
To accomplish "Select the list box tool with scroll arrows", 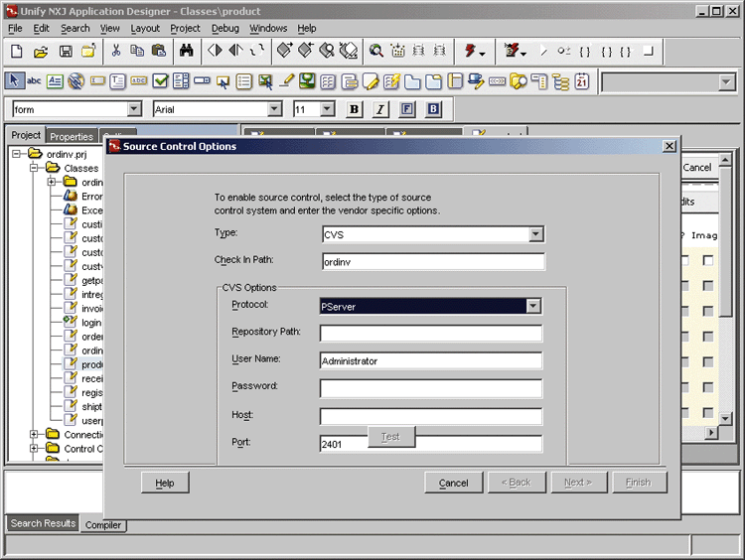I will click(181, 81).
